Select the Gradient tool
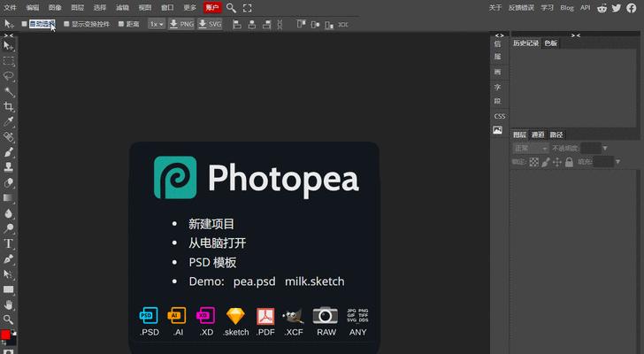This screenshot has height=354, width=644. click(9, 198)
